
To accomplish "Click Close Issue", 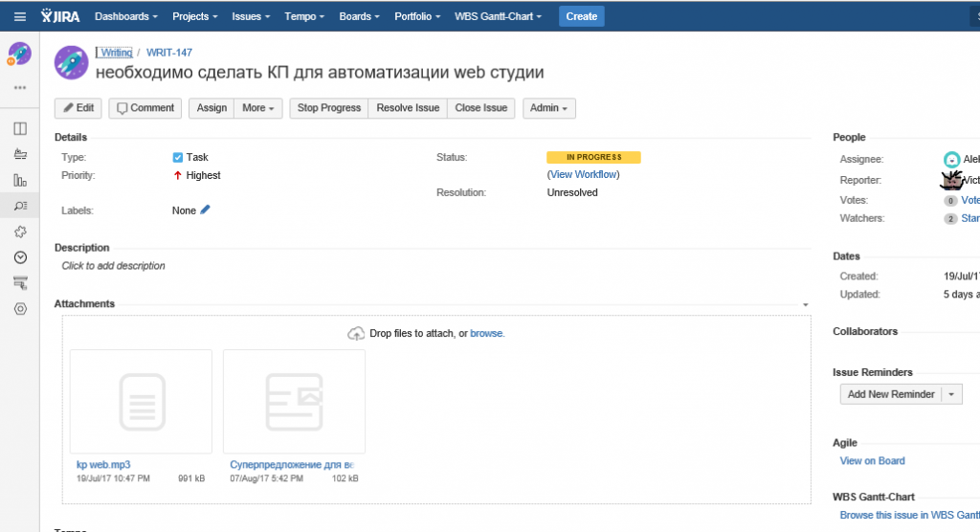I will [x=480, y=108].
